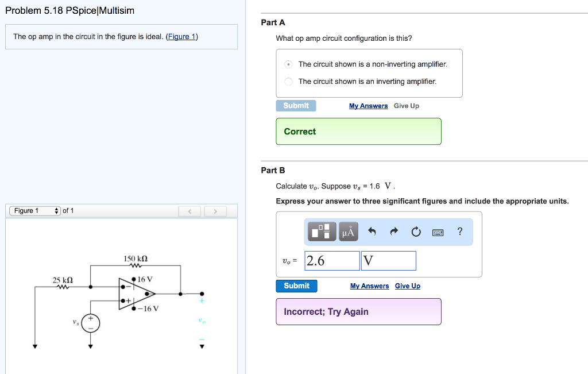Click the 'Incorrect; Try Again' feedback box
This screenshot has width=588, height=374.
click(x=358, y=312)
